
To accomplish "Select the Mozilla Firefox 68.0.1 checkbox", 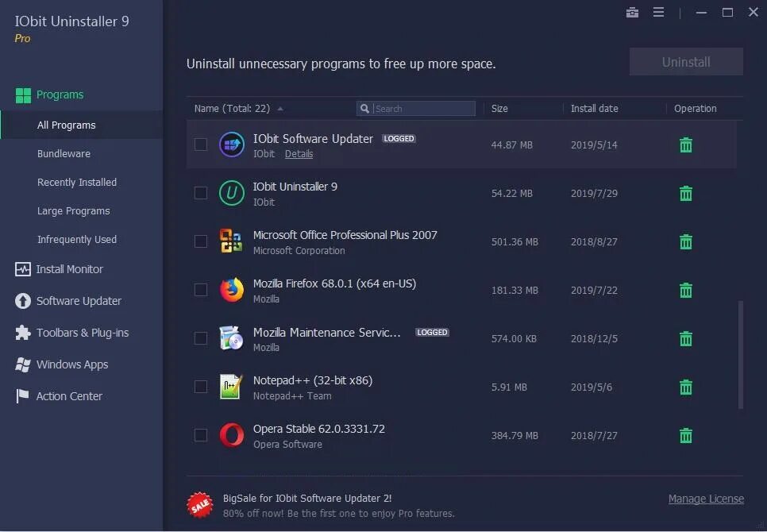I will pyautogui.click(x=201, y=290).
